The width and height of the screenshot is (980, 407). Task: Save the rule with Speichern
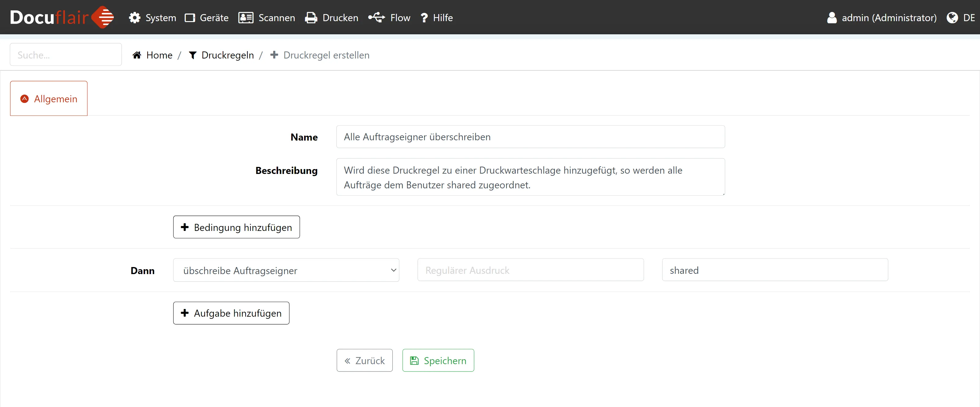pyautogui.click(x=438, y=360)
